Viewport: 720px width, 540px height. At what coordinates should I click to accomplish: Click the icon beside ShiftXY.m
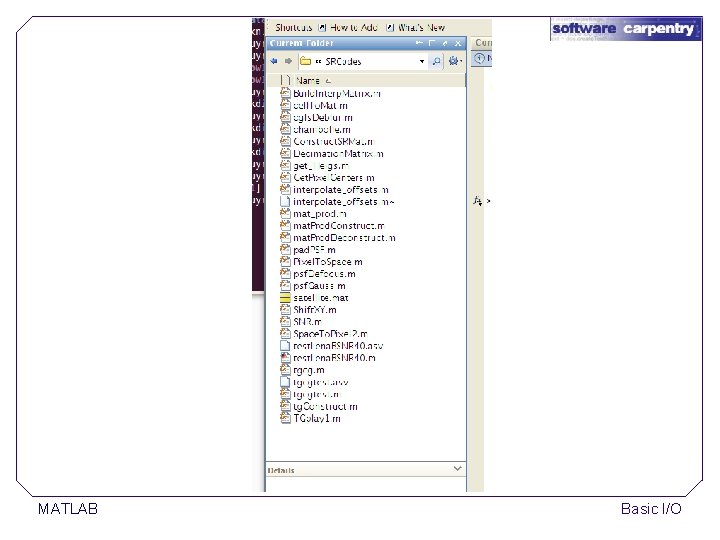point(285,309)
